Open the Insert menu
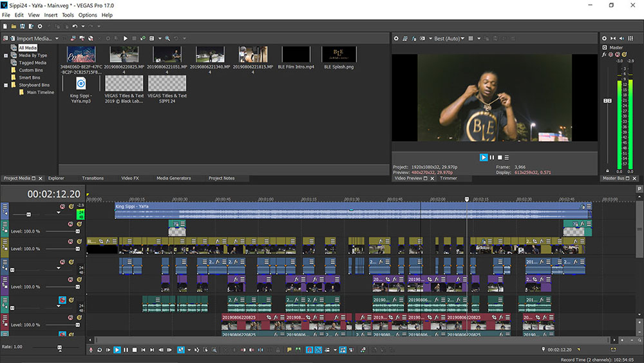The width and height of the screenshot is (644, 363). click(x=50, y=15)
